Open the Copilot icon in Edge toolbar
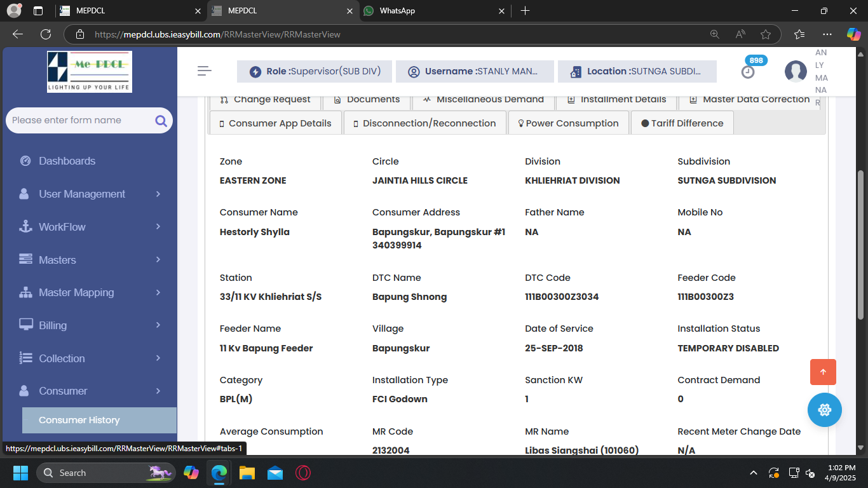Screen dimensions: 868x488 coord(854,34)
